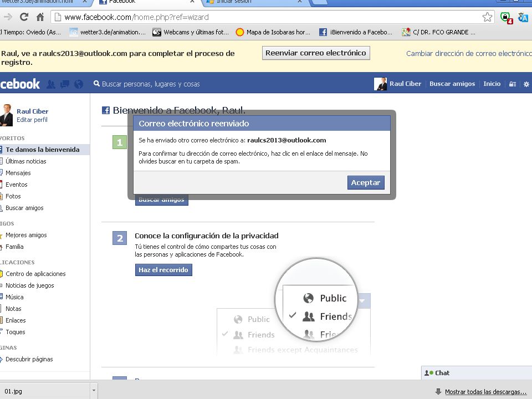
Task: Open Cambiar dirección de correo electrónico link
Action: tap(469, 53)
